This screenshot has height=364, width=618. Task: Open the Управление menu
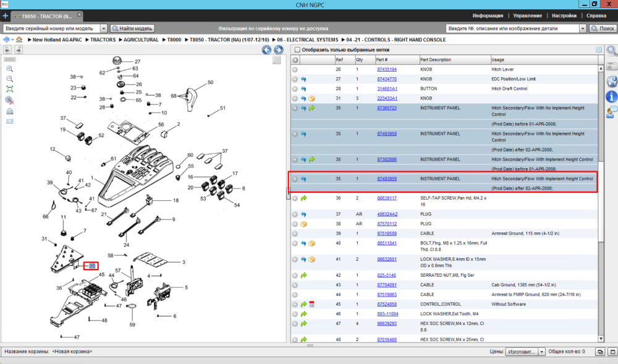tap(527, 15)
